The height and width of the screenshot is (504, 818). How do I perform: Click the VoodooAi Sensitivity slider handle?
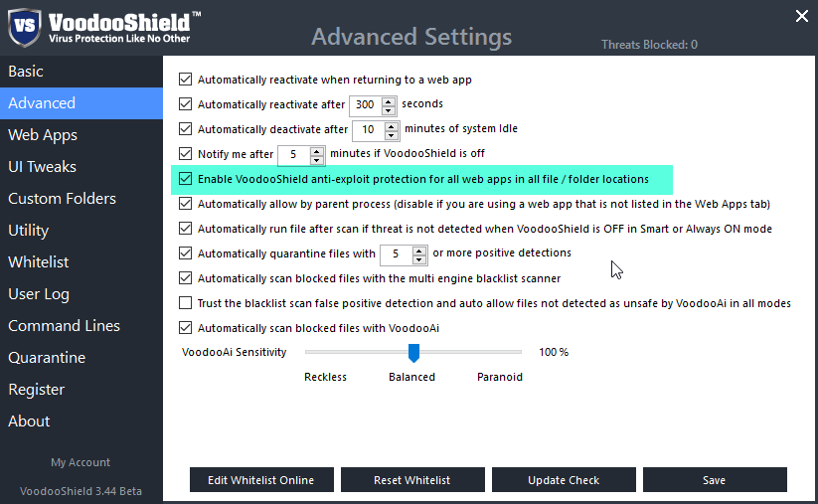413,353
